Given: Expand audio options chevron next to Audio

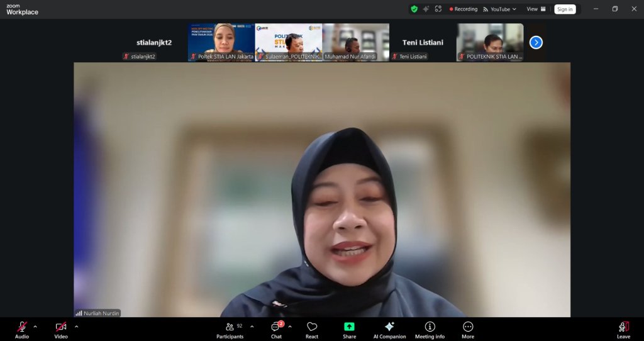Looking at the screenshot, I should pyautogui.click(x=35, y=327).
